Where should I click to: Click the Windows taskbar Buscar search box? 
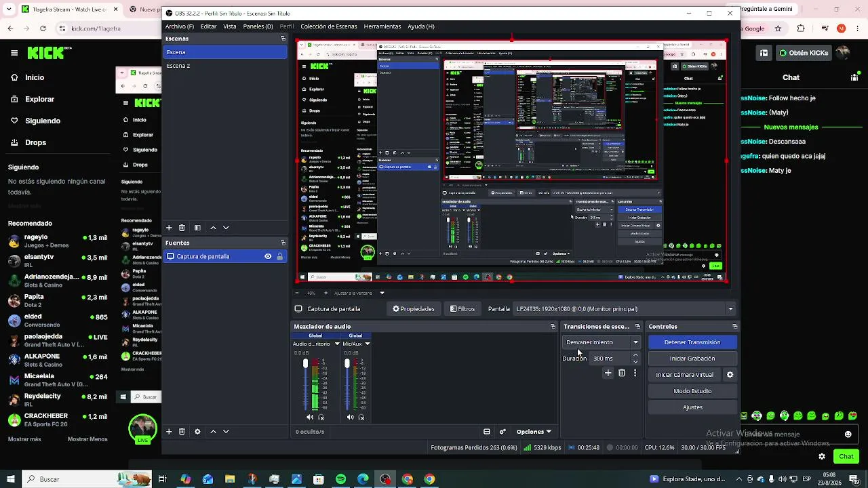point(88,479)
